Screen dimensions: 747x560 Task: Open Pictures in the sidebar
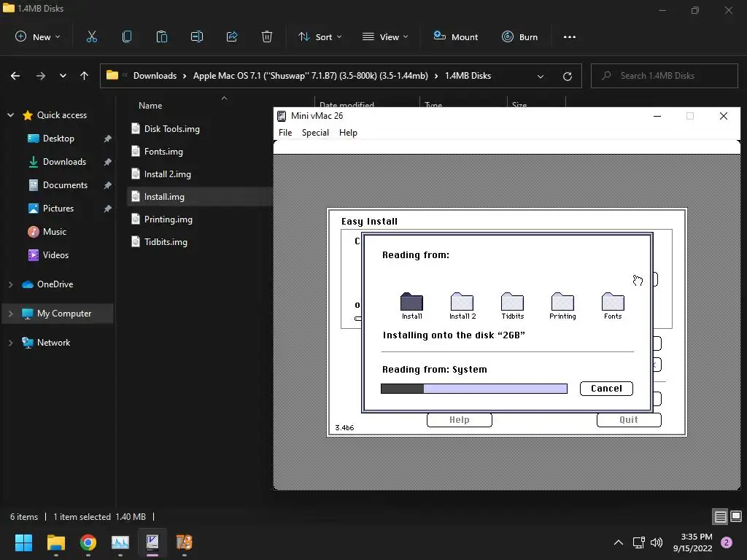click(58, 209)
